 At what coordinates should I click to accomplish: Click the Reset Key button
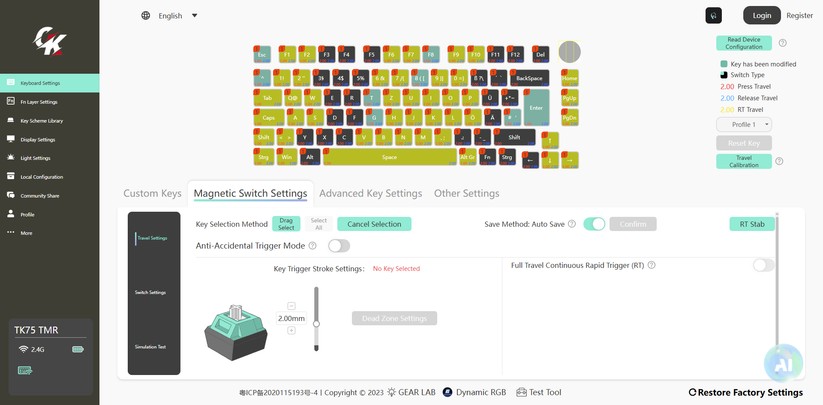744,143
